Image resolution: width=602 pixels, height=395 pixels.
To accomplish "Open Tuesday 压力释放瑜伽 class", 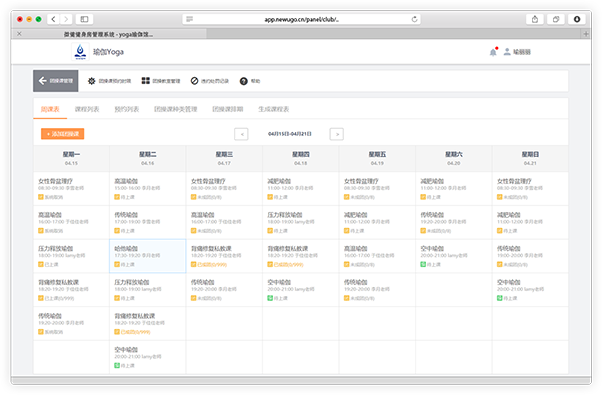I will pos(147,290).
